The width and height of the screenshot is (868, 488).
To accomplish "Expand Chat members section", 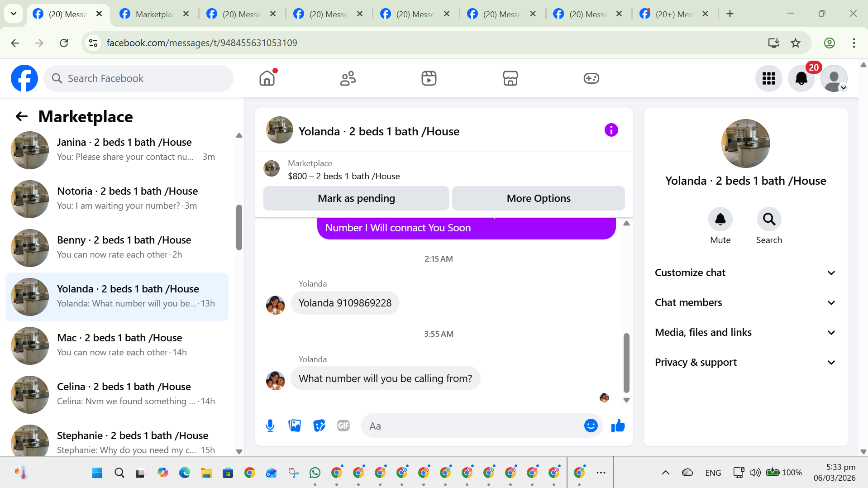I will point(745,302).
